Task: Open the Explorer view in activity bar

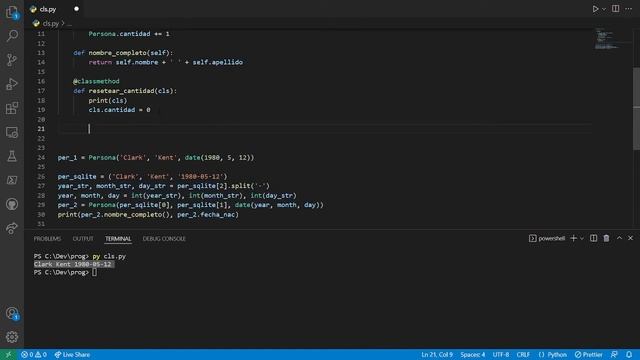Action: click(x=12, y=12)
